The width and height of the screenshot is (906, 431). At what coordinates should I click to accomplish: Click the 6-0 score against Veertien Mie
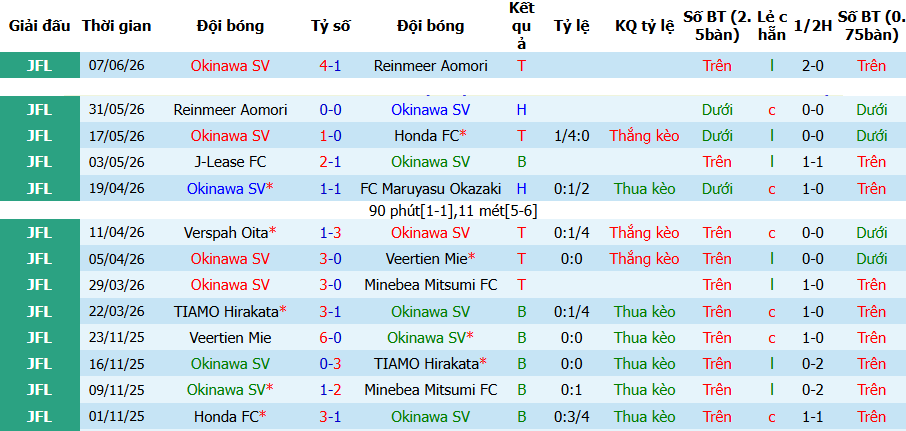[x=330, y=338]
